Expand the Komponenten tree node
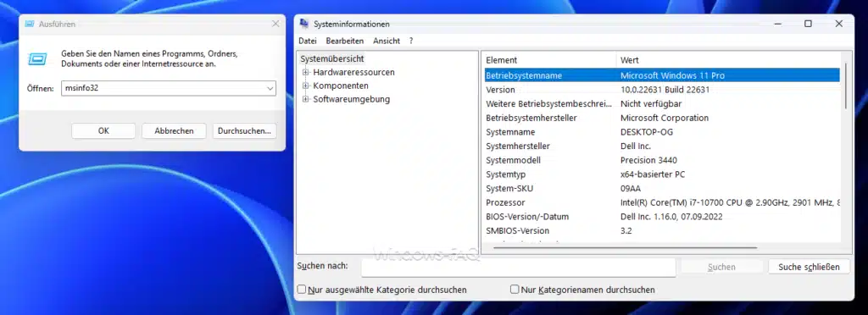 (x=305, y=86)
